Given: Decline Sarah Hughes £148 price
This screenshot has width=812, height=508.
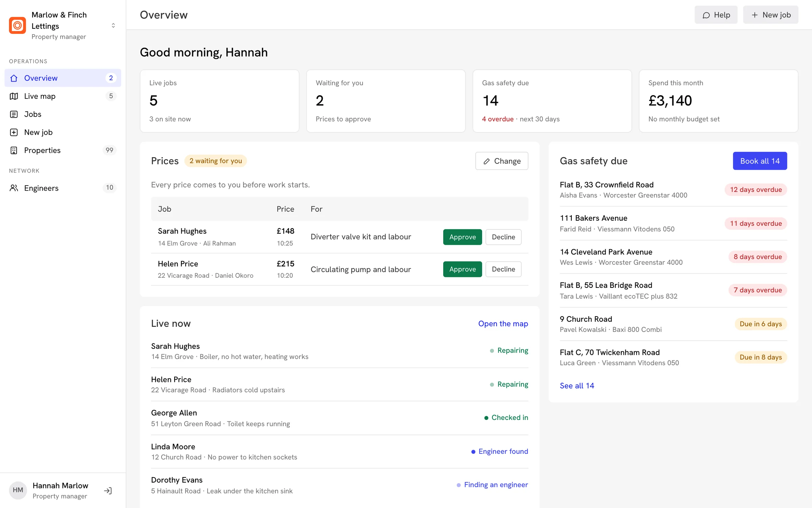Looking at the screenshot, I should pyautogui.click(x=503, y=237).
